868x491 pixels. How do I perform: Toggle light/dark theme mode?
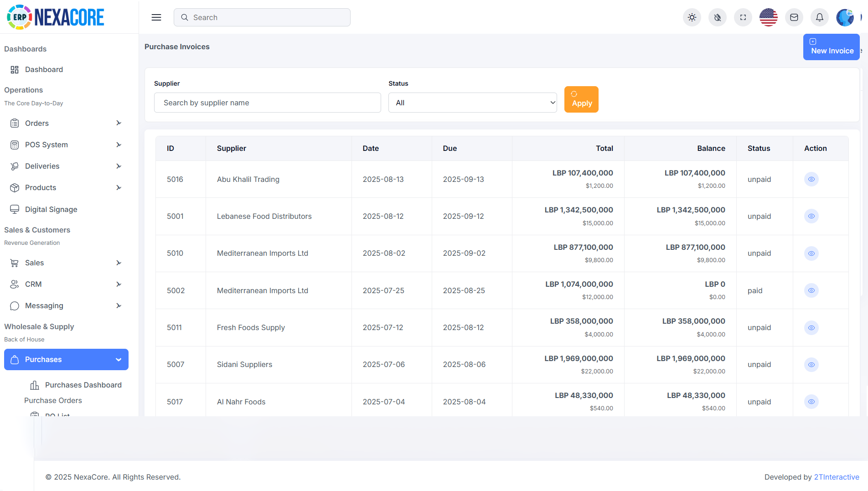click(x=692, y=17)
